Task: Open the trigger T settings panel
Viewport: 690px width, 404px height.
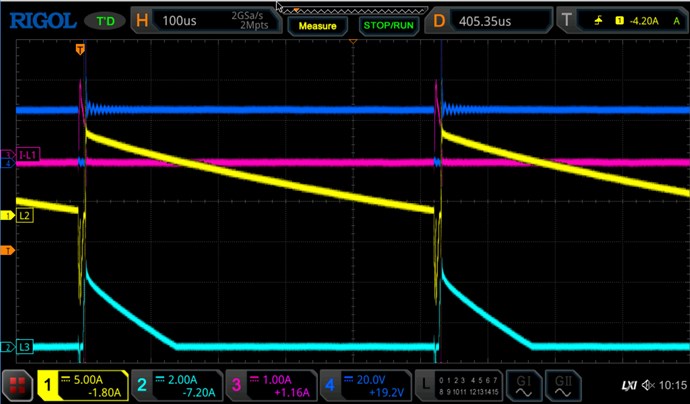Action: 622,21
